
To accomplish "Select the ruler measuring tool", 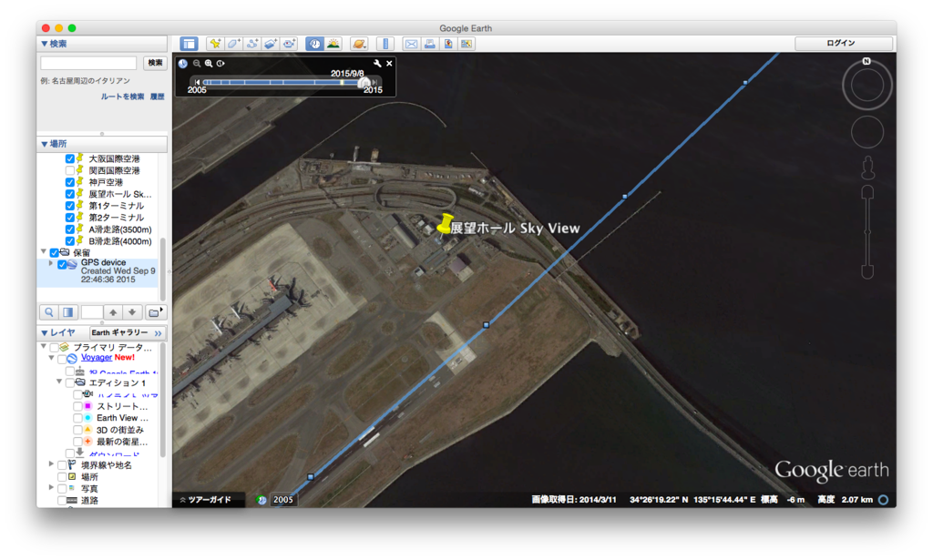I will tap(385, 44).
